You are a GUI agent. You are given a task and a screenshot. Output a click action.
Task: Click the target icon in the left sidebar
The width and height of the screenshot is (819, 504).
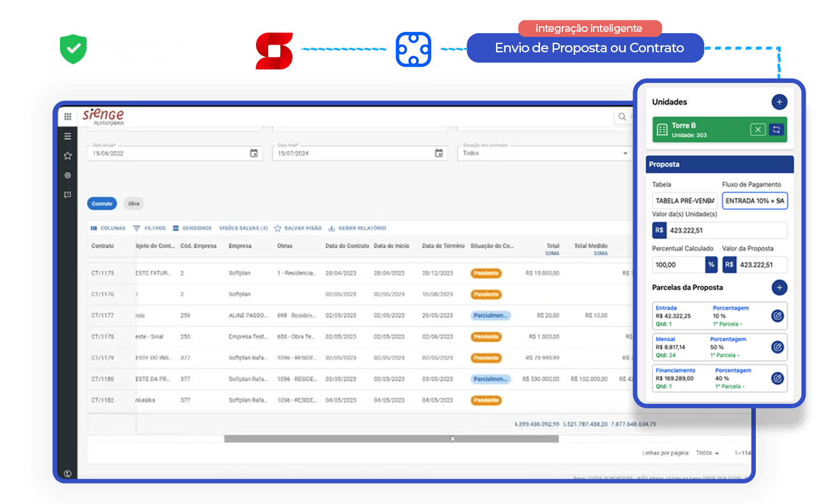[x=68, y=175]
